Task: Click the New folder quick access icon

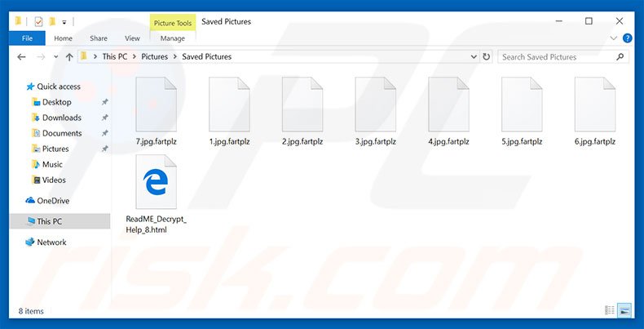Action: (52, 21)
